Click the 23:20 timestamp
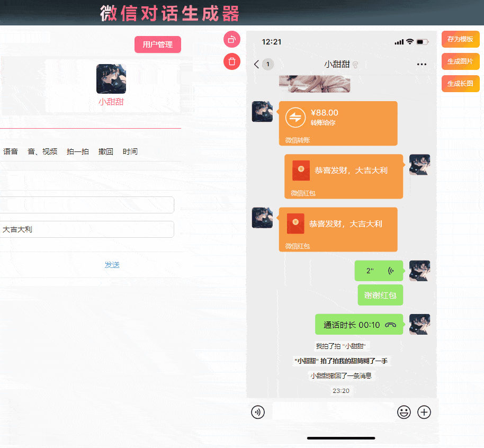Screen dimensions: 484x448 pyautogui.click(x=341, y=391)
